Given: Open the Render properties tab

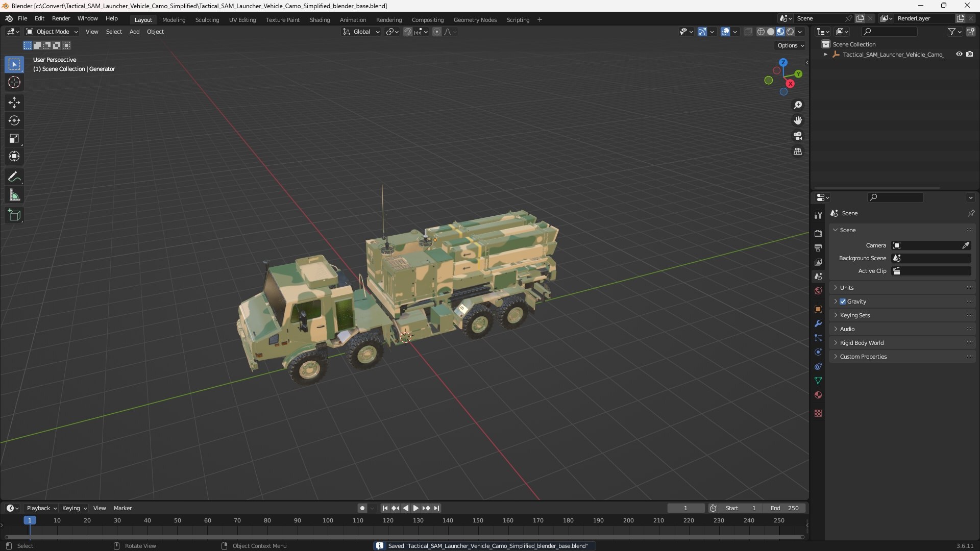Looking at the screenshot, I should 818,233.
